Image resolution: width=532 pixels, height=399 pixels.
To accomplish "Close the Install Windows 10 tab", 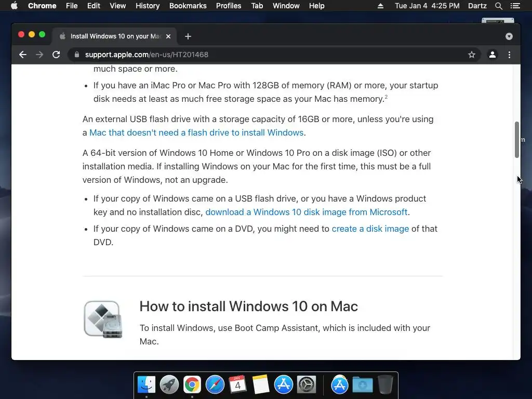I will click(x=168, y=36).
